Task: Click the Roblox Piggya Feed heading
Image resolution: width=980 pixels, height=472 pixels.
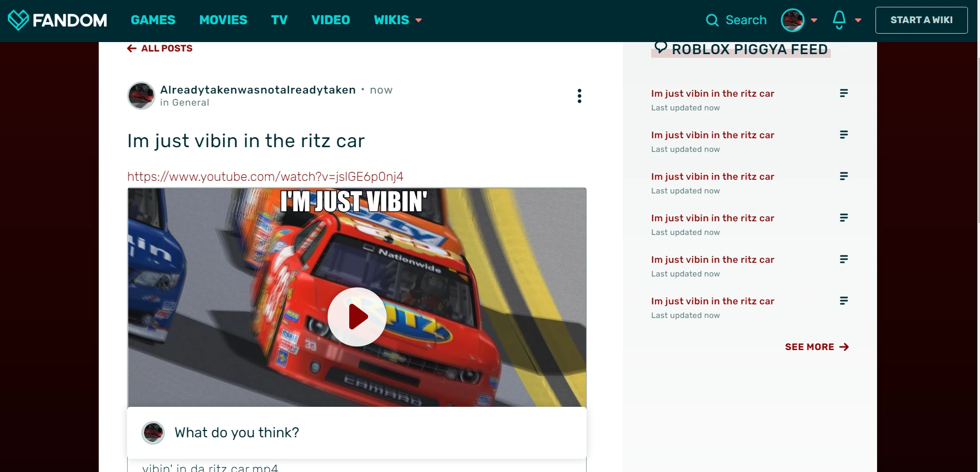Action: (749, 49)
